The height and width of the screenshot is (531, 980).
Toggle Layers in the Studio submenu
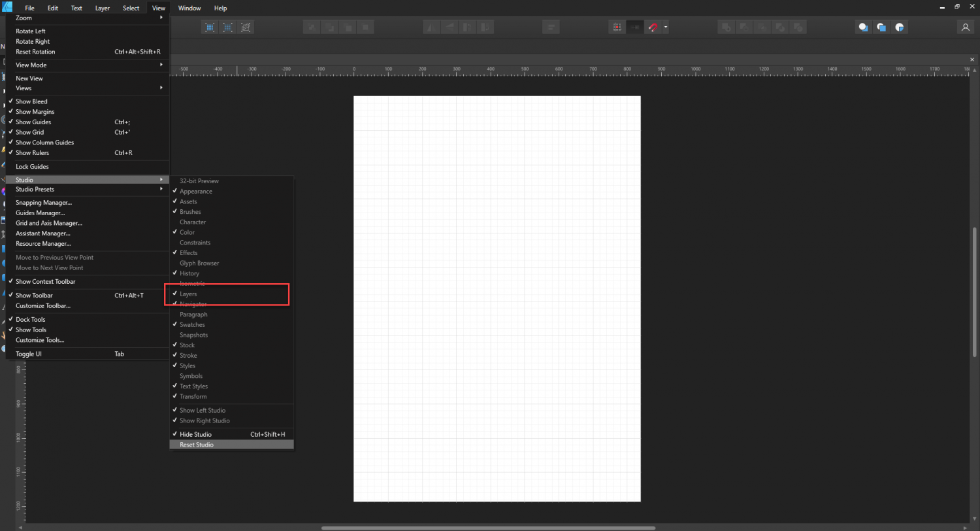188,294
